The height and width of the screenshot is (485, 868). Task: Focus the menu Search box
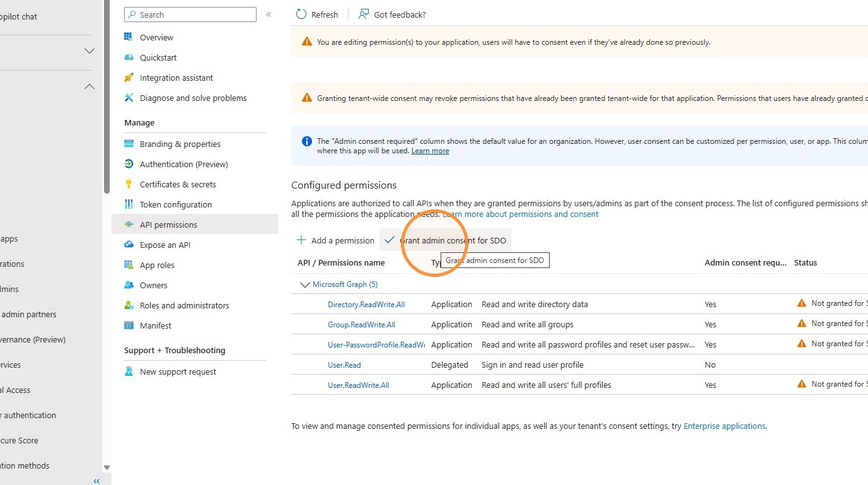click(190, 15)
